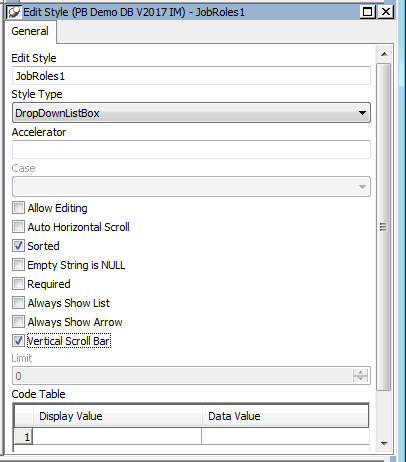Enable Always Show Arrow checkbox
Image resolution: width=406 pixels, height=462 pixels.
(18, 322)
